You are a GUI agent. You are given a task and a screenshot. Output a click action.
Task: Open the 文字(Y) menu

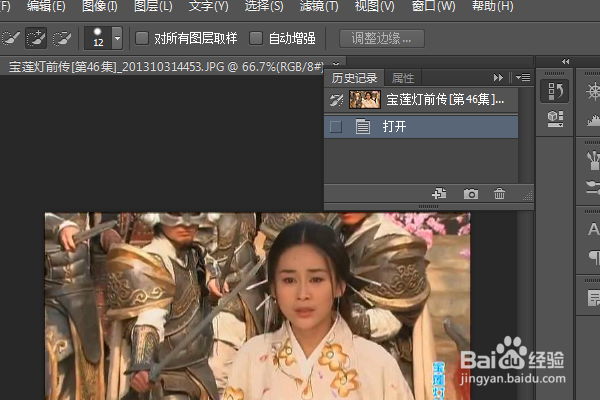(x=208, y=6)
